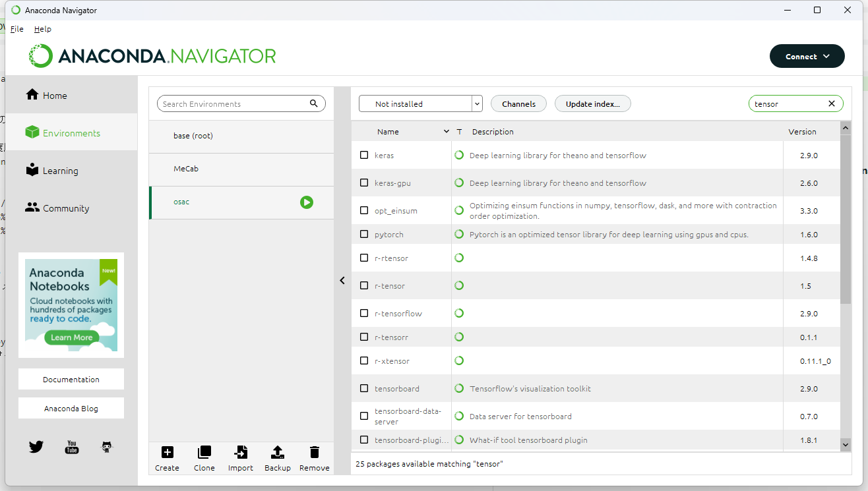Click the type icon for keras-gpu
Screen dimensions: 868x491
[459, 183]
